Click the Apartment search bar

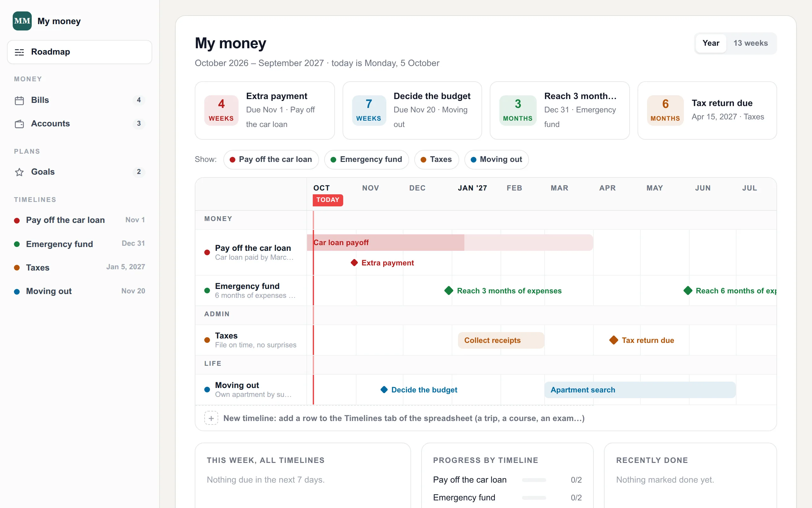point(640,390)
